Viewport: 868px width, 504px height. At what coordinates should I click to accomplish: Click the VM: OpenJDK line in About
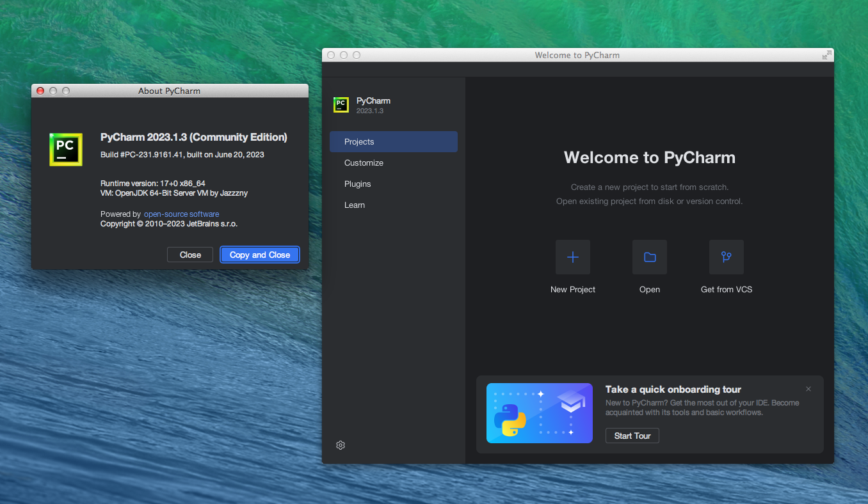[x=173, y=193]
